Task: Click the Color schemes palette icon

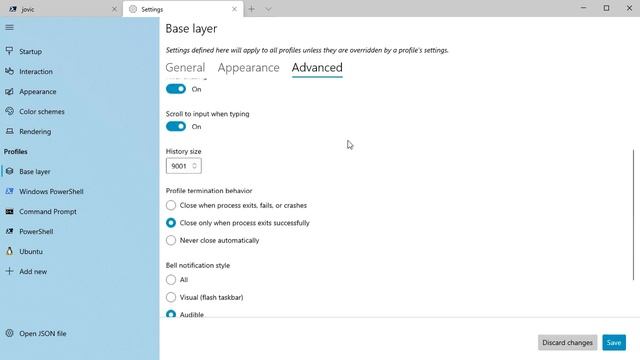Action: tap(9, 111)
